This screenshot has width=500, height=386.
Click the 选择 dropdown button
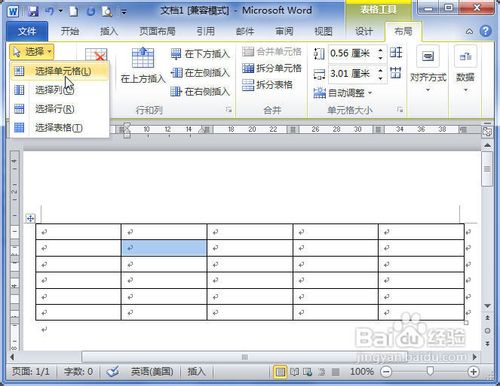tap(32, 52)
